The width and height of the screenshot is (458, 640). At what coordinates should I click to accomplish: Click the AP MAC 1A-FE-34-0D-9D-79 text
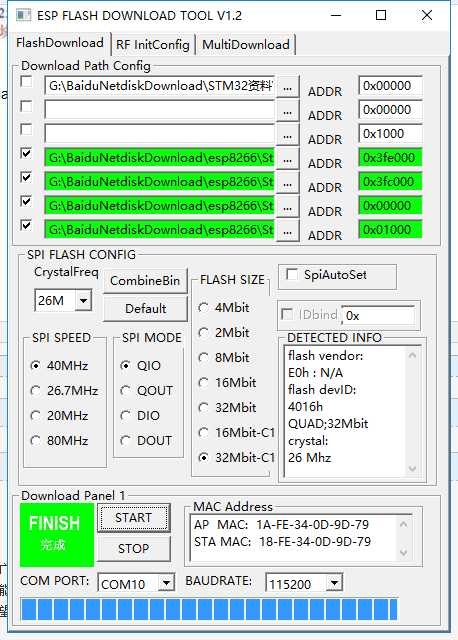(282, 524)
